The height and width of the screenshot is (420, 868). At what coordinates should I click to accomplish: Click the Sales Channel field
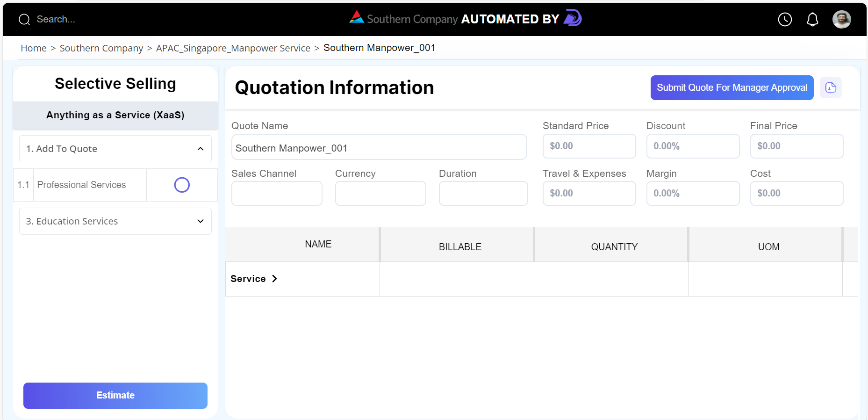(277, 193)
